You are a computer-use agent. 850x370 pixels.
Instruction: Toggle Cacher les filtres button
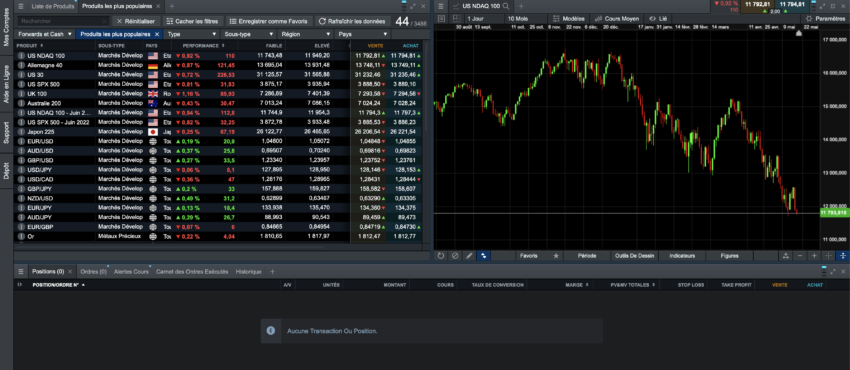pyautogui.click(x=192, y=21)
